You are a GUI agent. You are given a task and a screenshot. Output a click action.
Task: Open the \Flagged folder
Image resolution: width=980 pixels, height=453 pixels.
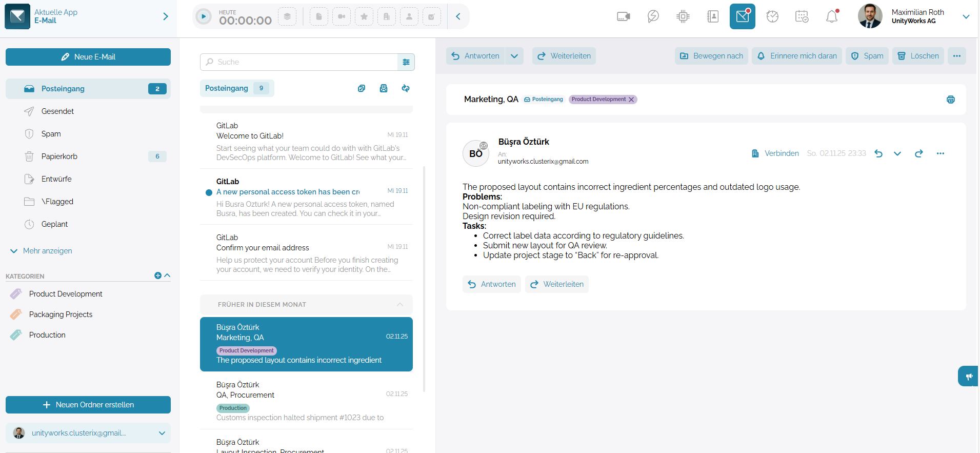[x=88, y=202]
